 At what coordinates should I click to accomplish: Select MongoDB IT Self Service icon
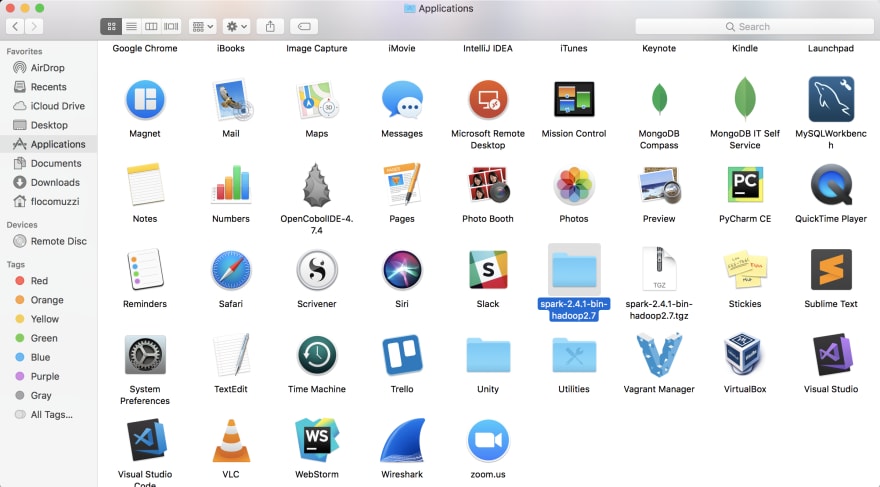tap(745, 99)
